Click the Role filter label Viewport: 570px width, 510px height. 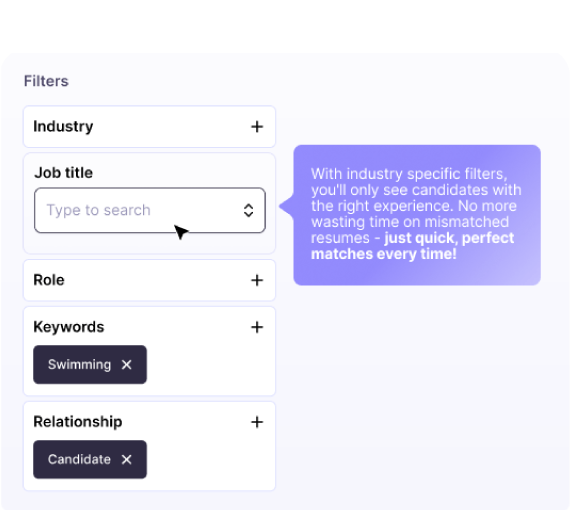click(x=49, y=280)
